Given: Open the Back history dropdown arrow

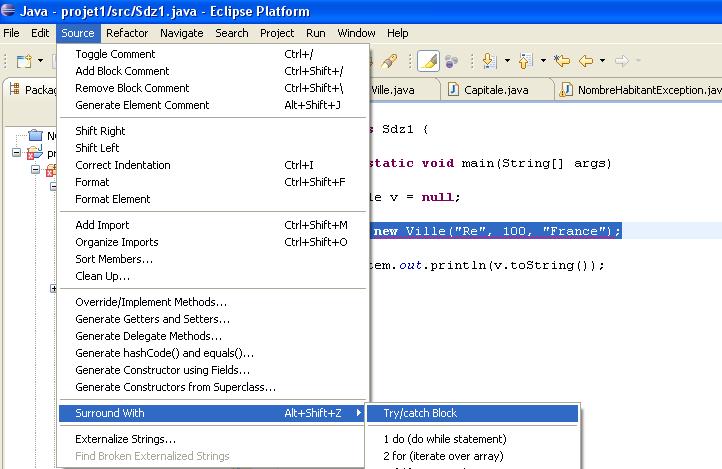Looking at the screenshot, I should coord(602,60).
